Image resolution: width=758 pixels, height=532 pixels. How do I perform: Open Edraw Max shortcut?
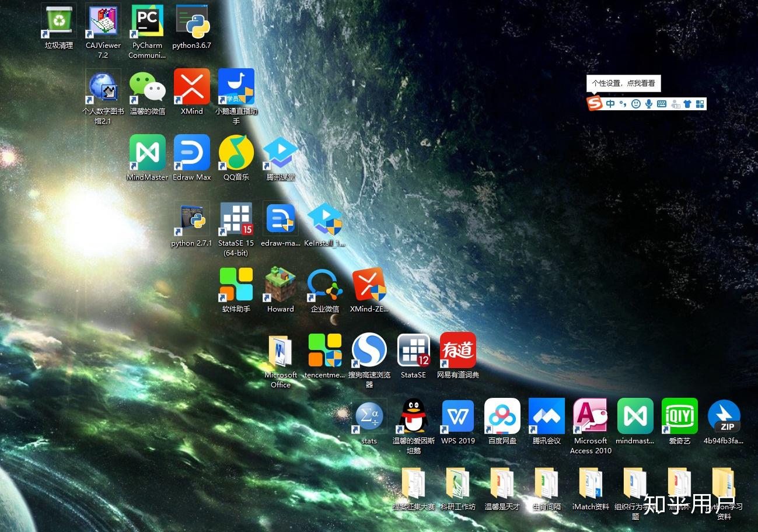[x=192, y=153]
